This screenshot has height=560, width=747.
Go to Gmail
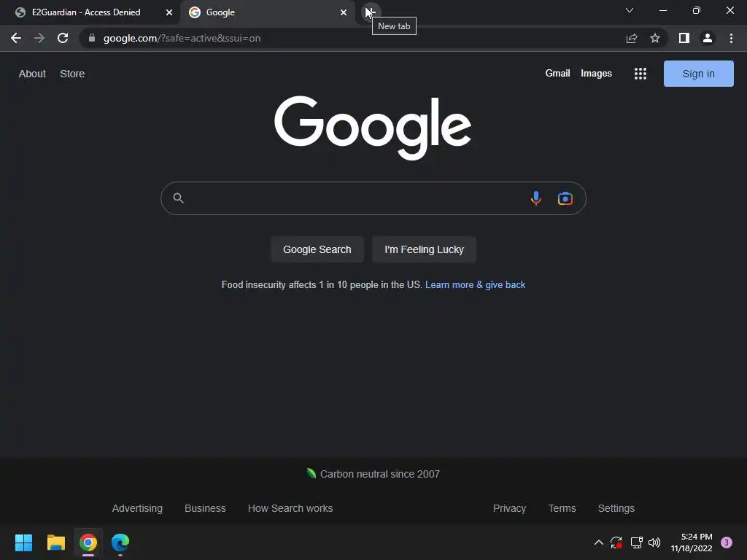coord(557,74)
